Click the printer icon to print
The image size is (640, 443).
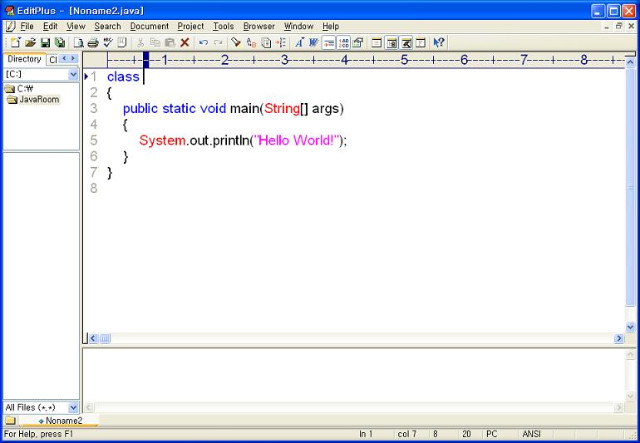coord(93,42)
